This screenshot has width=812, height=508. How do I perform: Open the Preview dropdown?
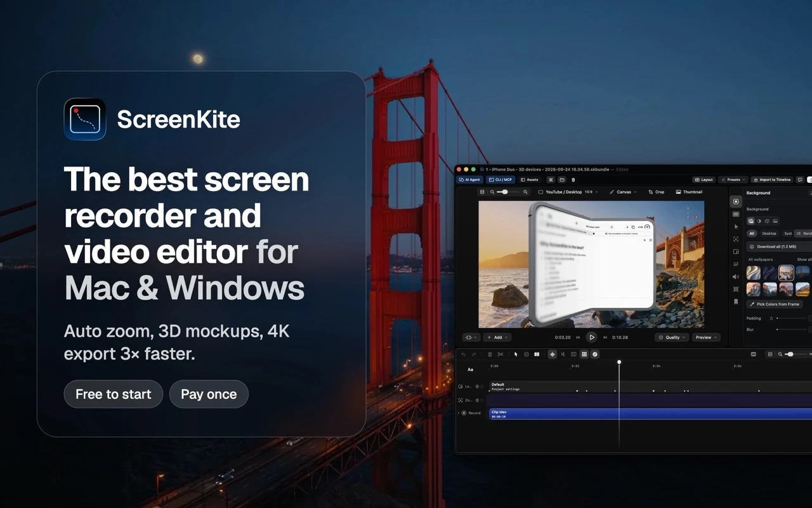point(706,337)
